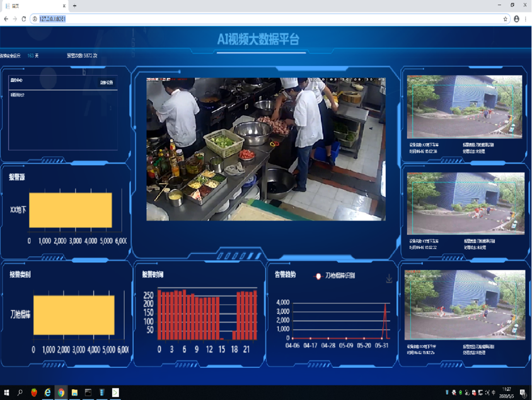This screenshot has width=532, height=400.
Task: Open the console window icon in taskbar
Action: pos(88,392)
